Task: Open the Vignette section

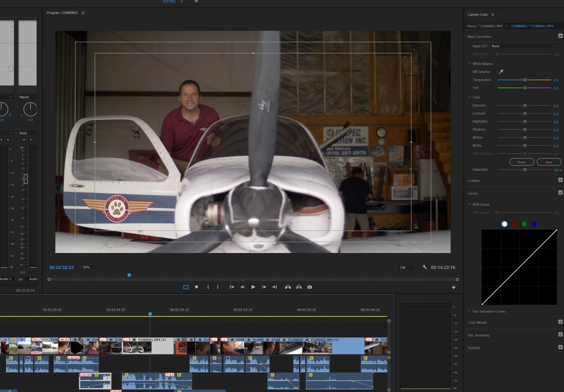Action: [474, 348]
